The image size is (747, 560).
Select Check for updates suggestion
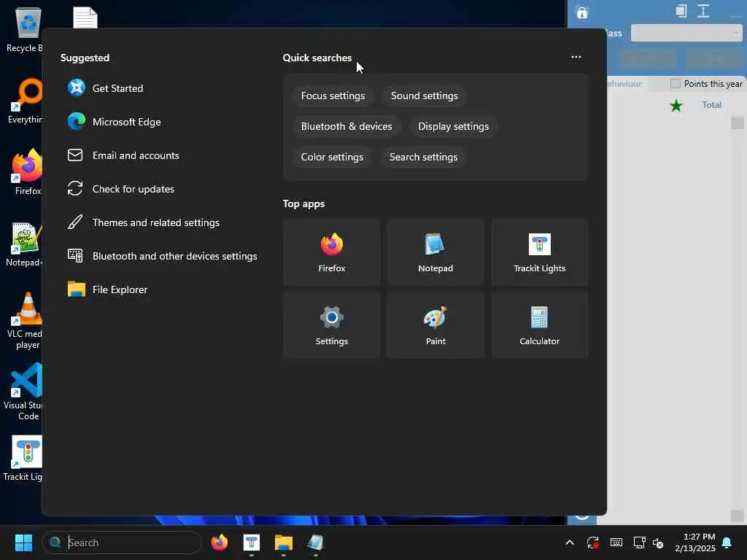coord(121,189)
